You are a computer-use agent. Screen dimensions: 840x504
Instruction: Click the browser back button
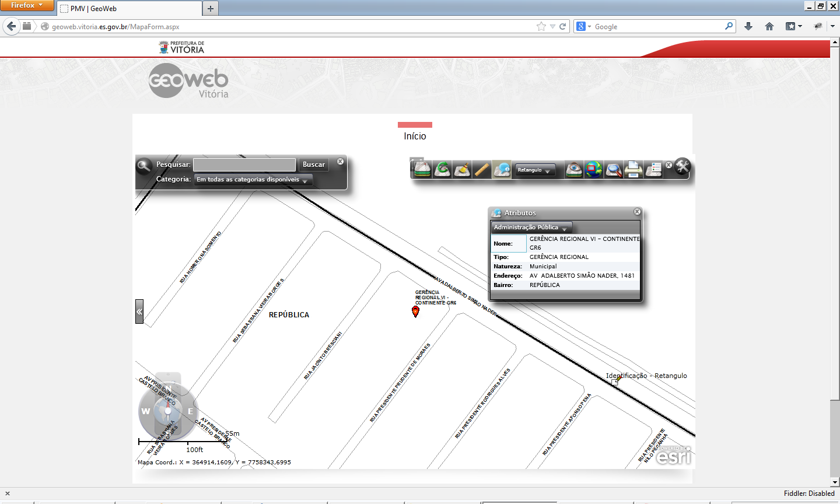[11, 26]
